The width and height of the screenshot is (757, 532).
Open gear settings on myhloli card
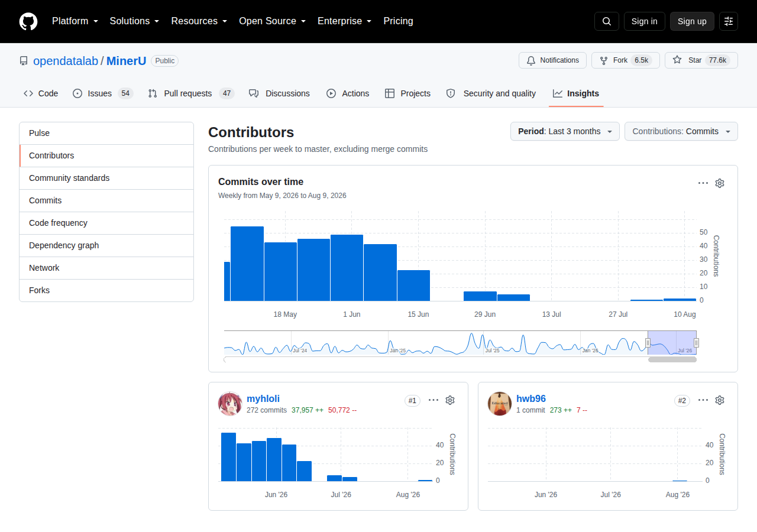pos(450,400)
